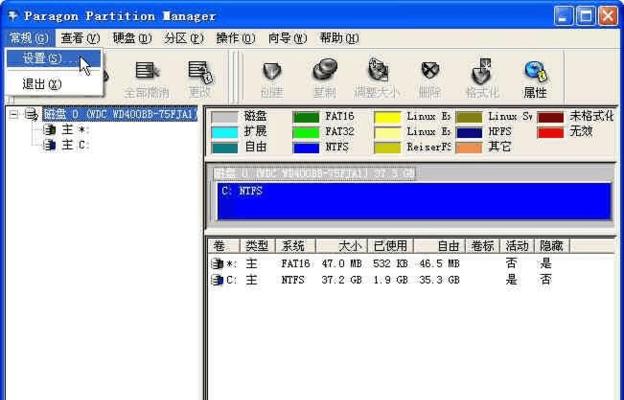Click the 更改 toolbar icon
The image size is (624, 400).
click(200, 80)
